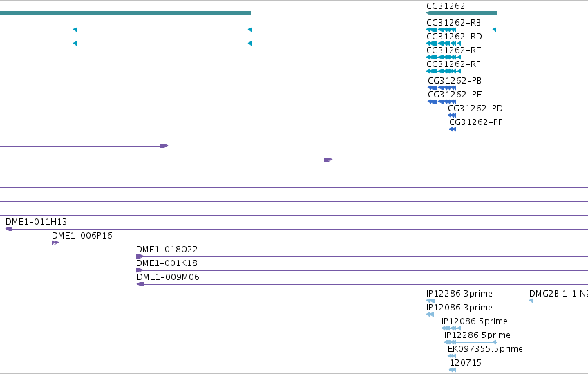
Task: Click the EK097355.5prime EST glyph
Action: coord(452,356)
